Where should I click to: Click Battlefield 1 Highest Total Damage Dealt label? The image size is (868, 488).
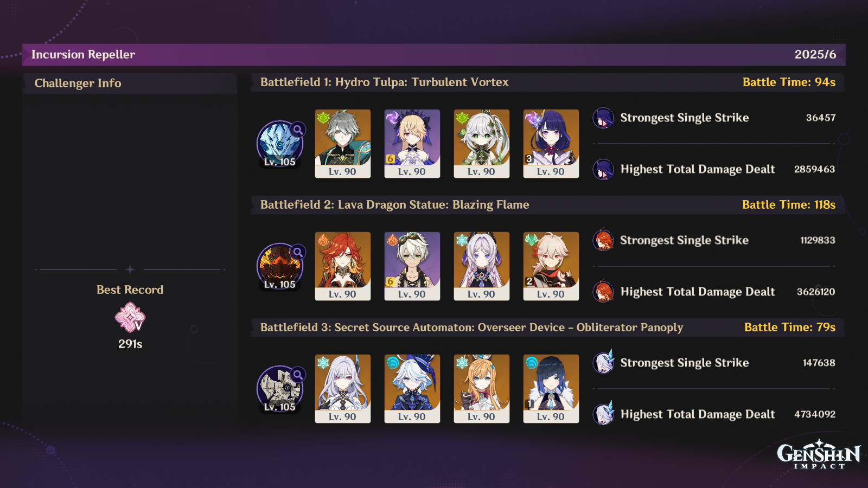click(698, 169)
